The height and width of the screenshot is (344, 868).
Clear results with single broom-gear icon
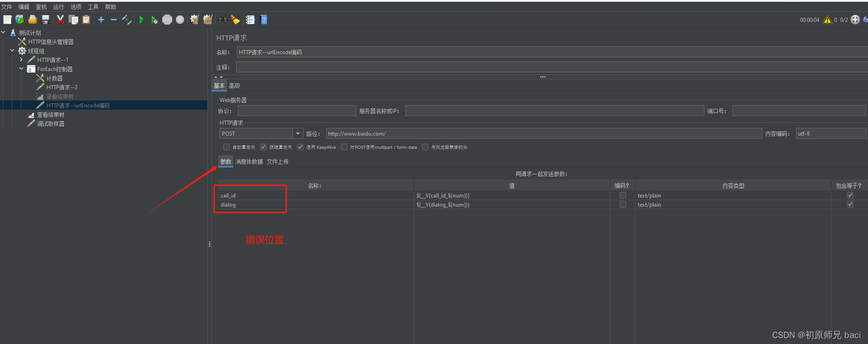click(195, 20)
